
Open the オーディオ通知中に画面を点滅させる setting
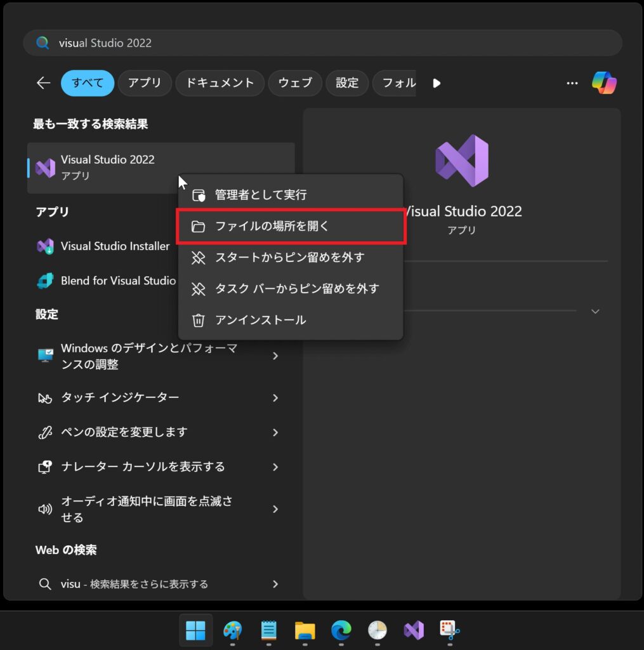[x=161, y=509]
